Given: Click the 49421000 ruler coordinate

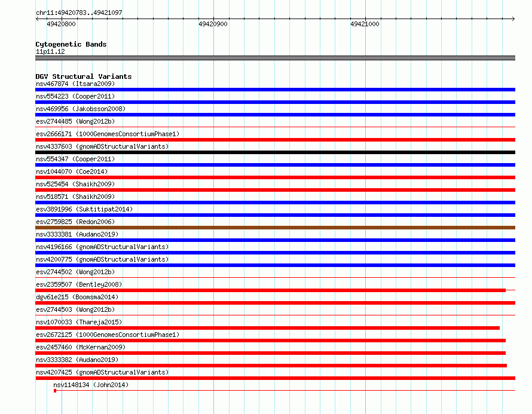Looking at the screenshot, I should [365, 24].
